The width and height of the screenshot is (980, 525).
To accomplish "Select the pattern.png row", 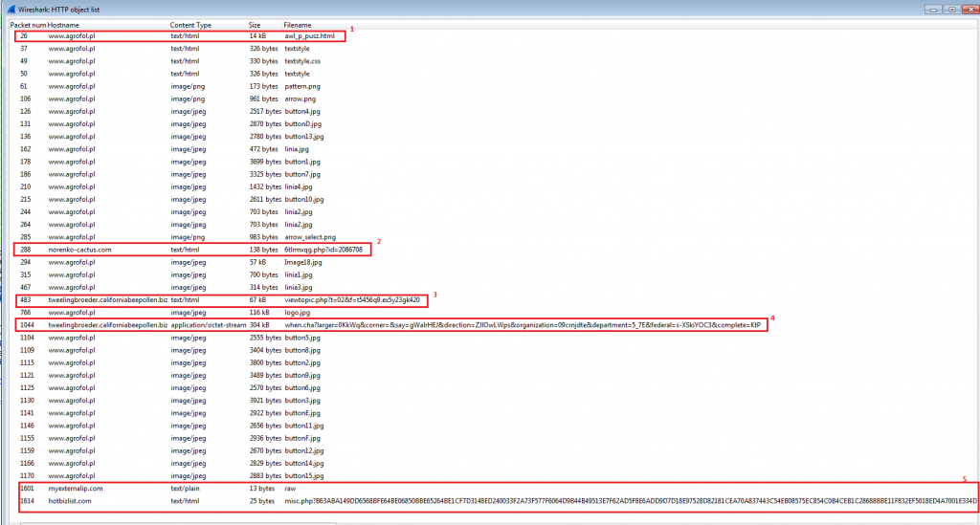I will point(494,86).
